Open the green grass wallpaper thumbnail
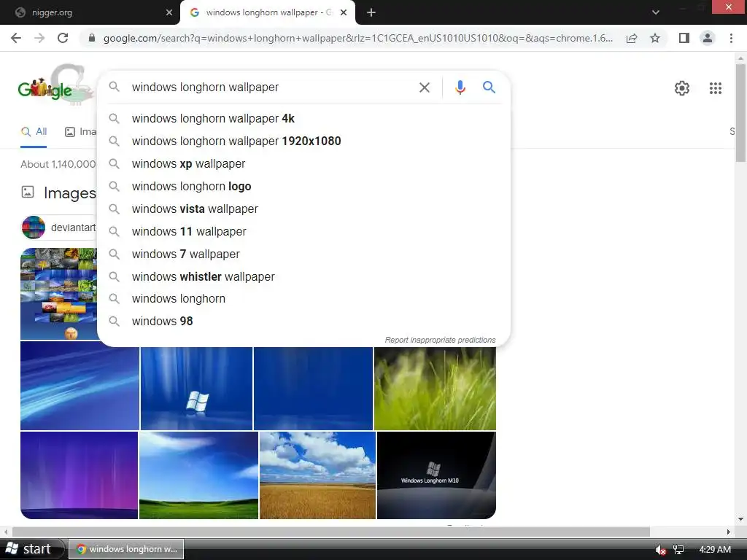 [435, 389]
